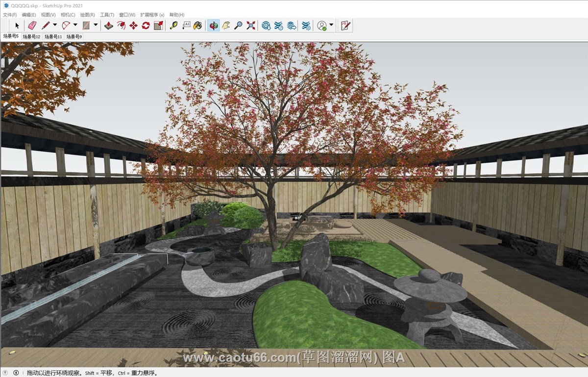Open the 扩展程序 (x) menu
Viewport: 588px width, 377px height.
(152, 15)
